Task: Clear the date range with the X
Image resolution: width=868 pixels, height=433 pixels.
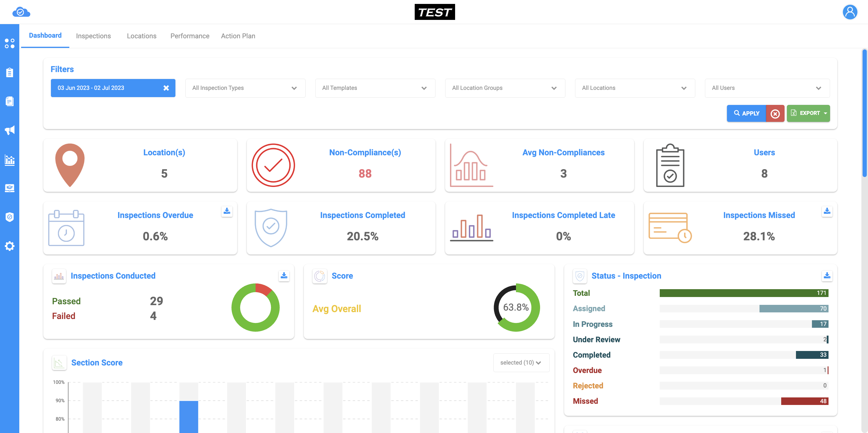Action: [x=166, y=88]
